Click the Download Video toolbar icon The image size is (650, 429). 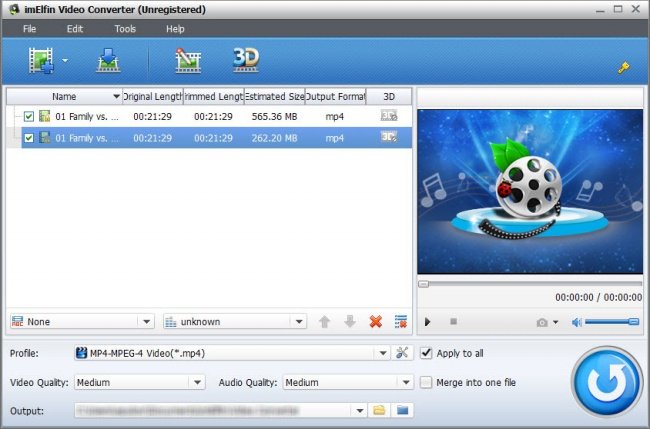[108, 61]
